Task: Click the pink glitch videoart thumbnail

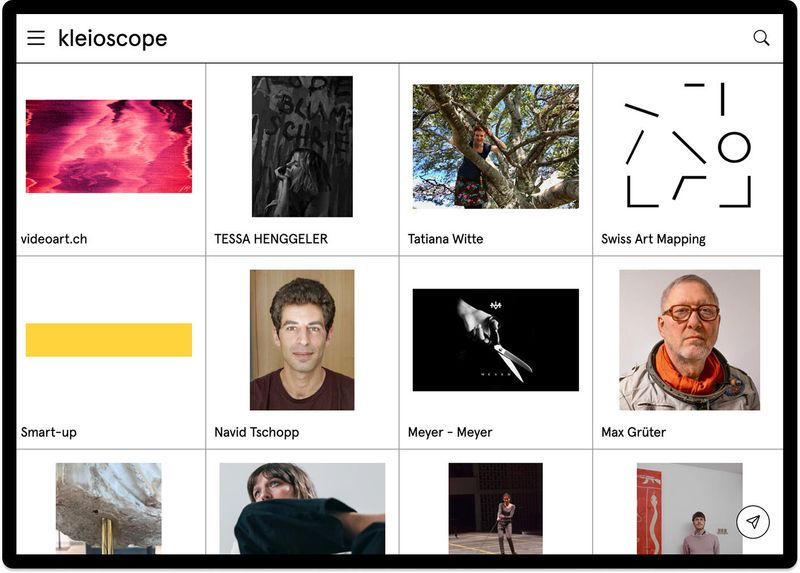Action: click(109, 146)
